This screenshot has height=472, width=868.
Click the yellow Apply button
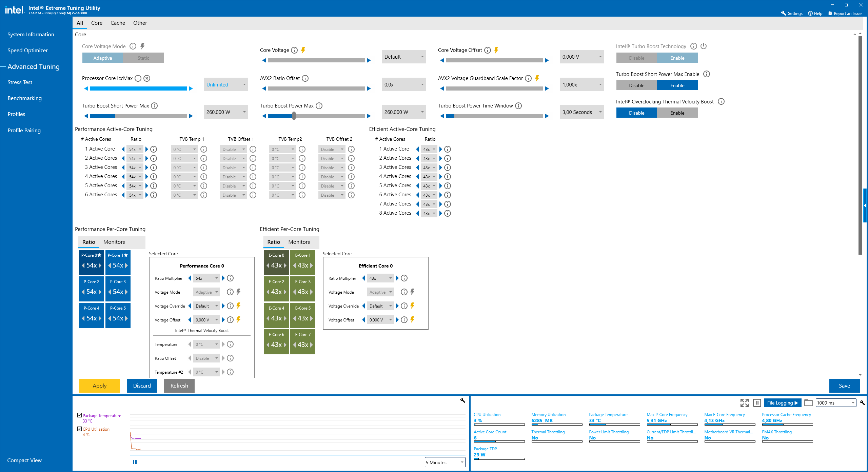tap(99, 386)
